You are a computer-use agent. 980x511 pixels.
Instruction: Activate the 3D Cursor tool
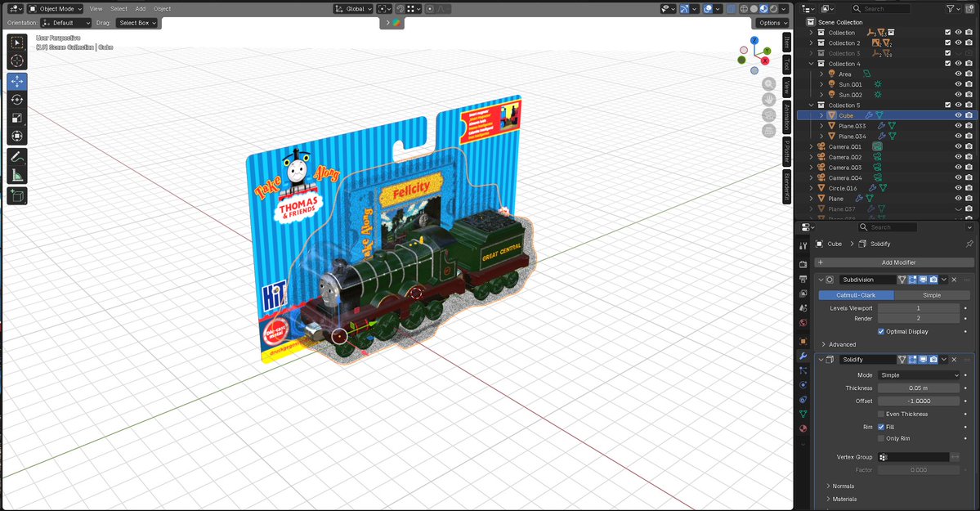click(17, 61)
